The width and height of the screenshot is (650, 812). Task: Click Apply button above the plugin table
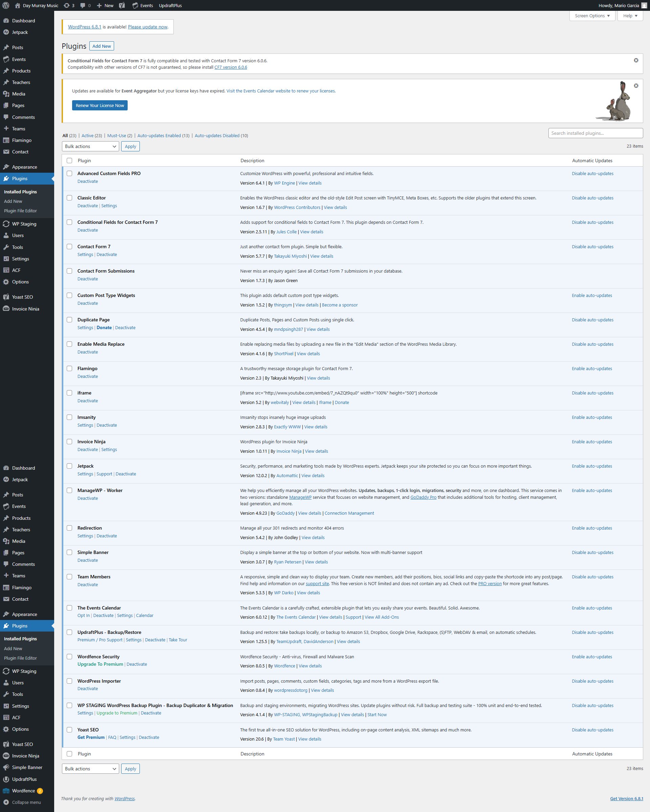click(130, 146)
